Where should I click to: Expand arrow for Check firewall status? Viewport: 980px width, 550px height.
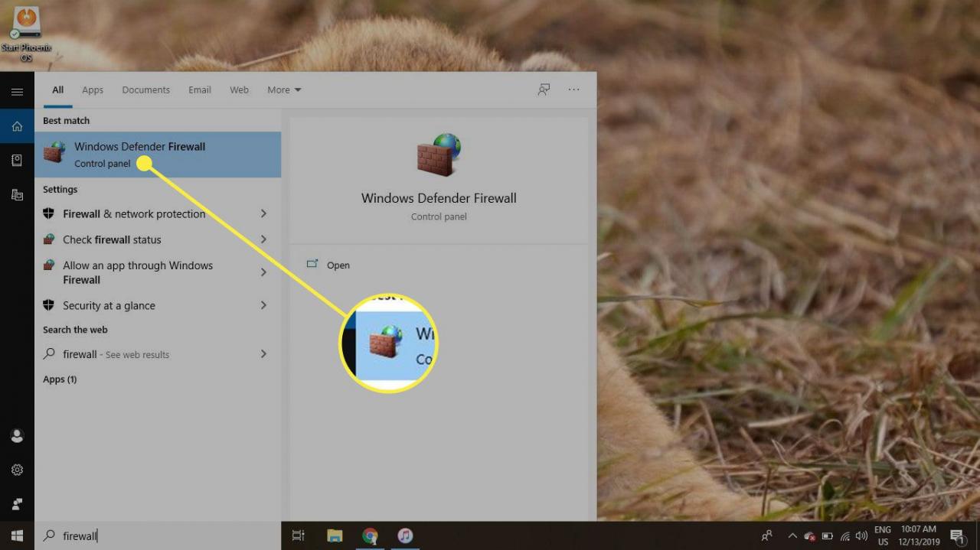263,239
